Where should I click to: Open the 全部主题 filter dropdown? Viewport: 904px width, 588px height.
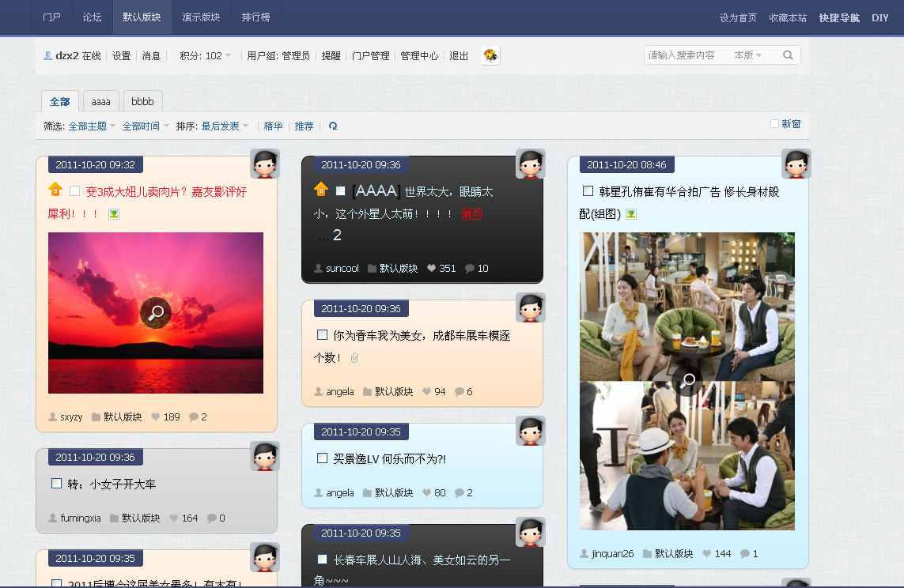92,126
